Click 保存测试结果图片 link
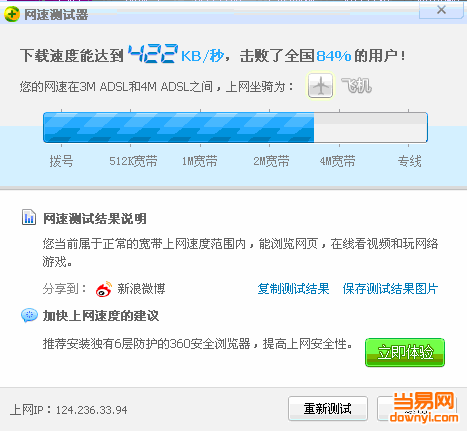The width and height of the screenshot is (467, 431). (x=390, y=289)
